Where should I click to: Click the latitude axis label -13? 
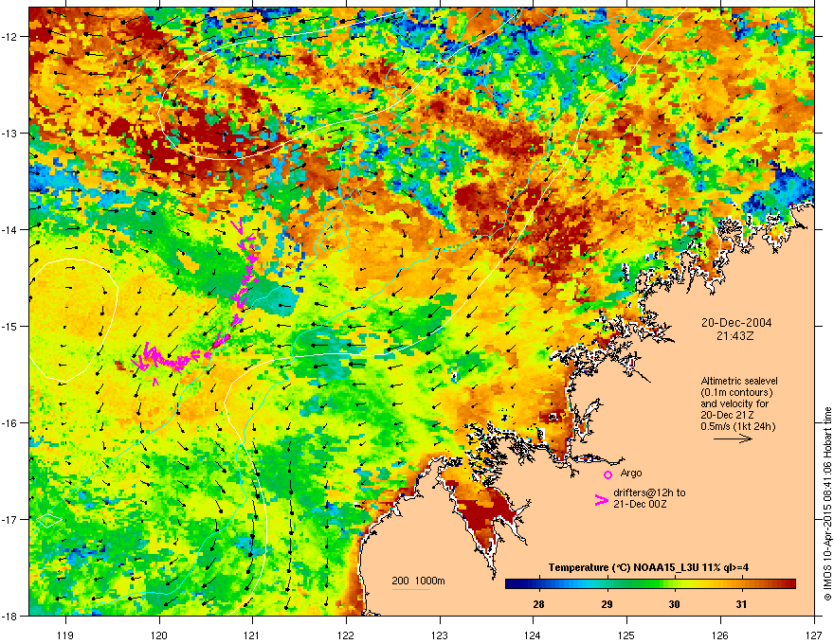[x=10, y=133]
